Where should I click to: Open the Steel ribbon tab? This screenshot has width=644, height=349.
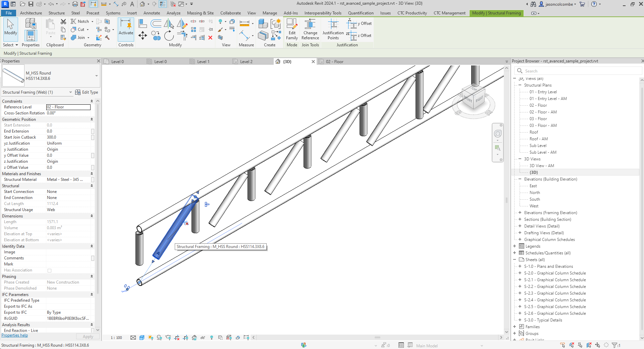[75, 13]
